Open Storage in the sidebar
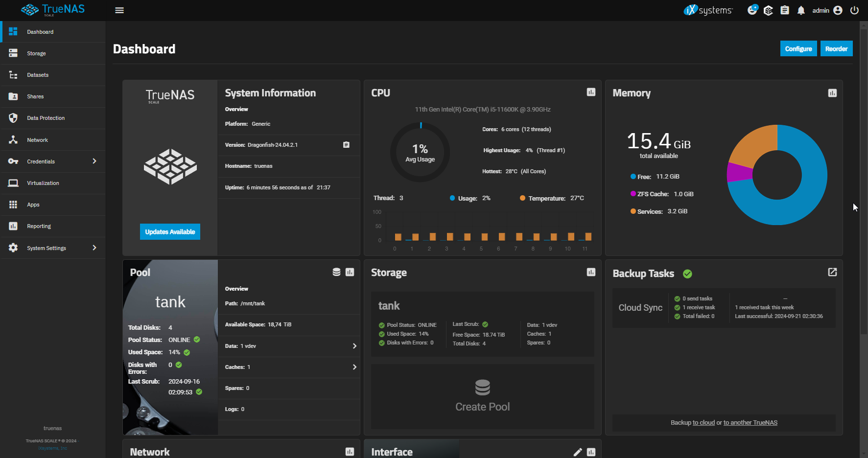The image size is (868, 458). coord(53,53)
